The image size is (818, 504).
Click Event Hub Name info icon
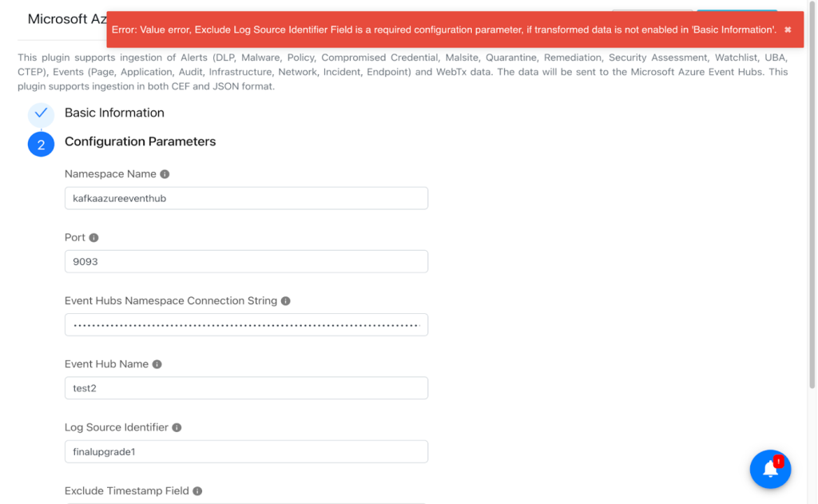coord(157,364)
